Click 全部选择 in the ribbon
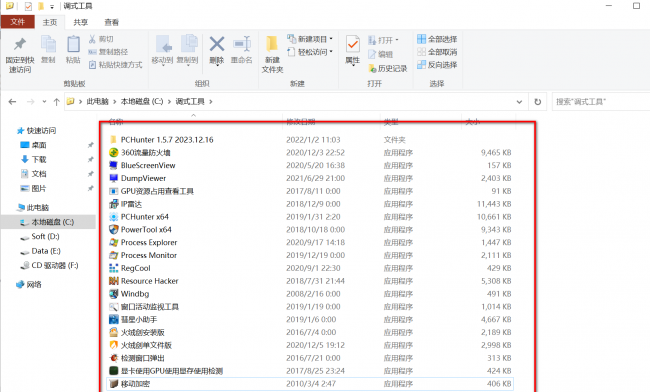The height and width of the screenshot is (392, 650). (437, 39)
